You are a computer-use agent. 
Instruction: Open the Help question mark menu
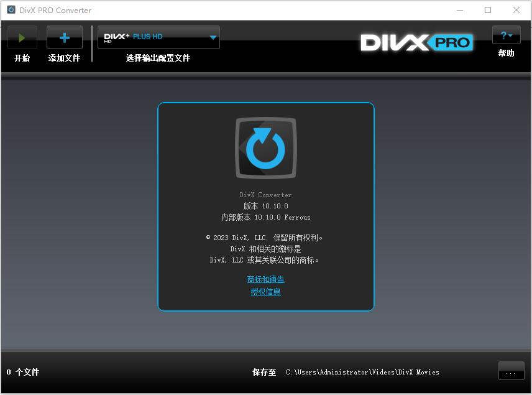[507, 35]
